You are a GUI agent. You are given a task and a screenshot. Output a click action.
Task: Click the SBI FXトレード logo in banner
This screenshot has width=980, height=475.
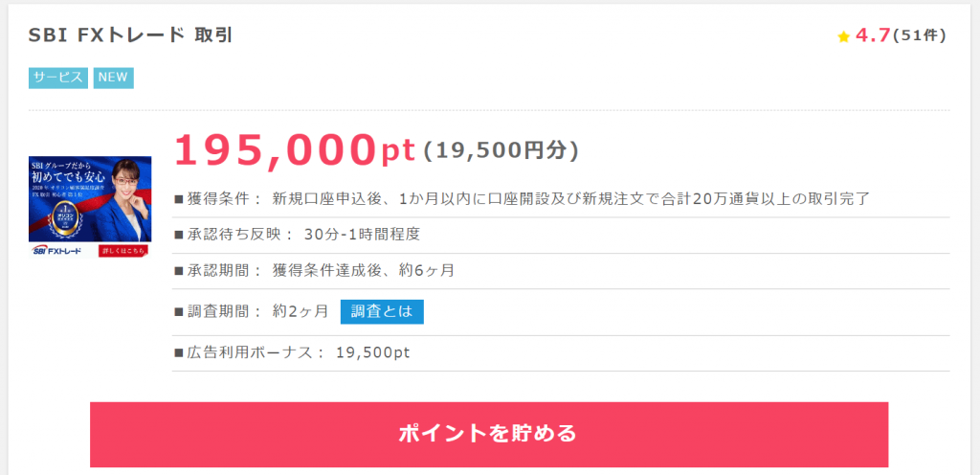tap(56, 251)
